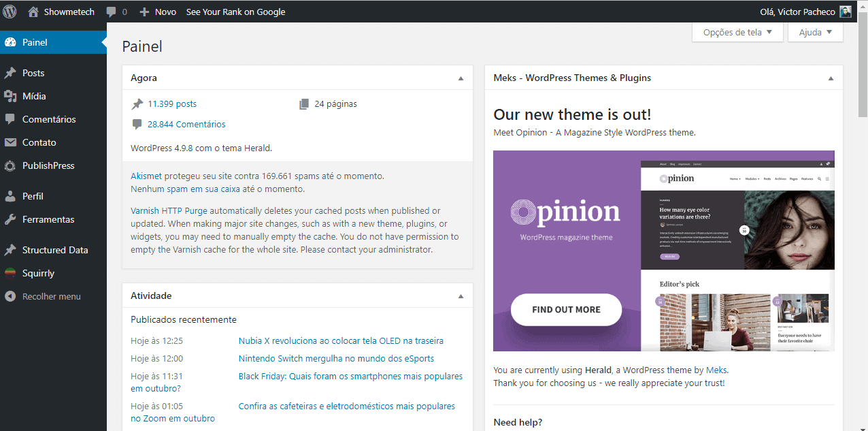Open the comments bubble icon in admin bar

[111, 12]
